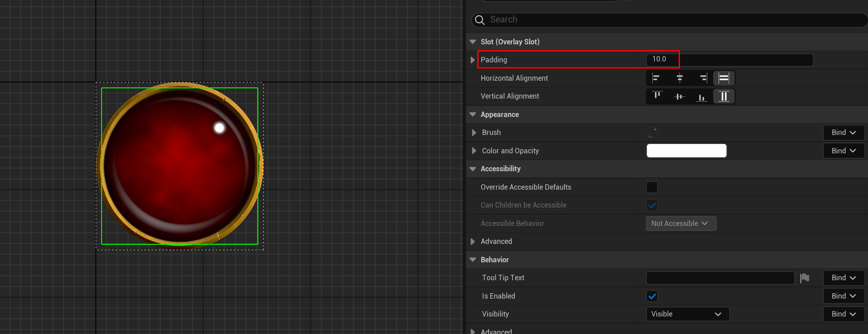
Task: Click the Tool Tip Text input field
Action: pos(720,278)
